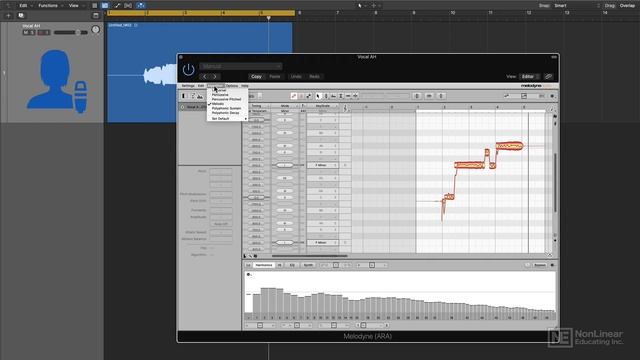Select the Pitch tool in Melodyne

pos(326,96)
